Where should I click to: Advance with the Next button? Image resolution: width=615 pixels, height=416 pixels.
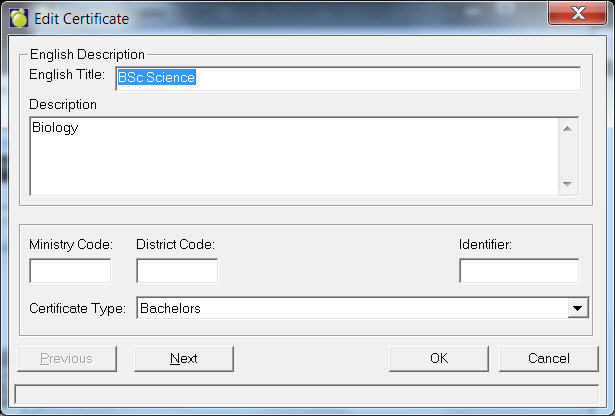184,358
